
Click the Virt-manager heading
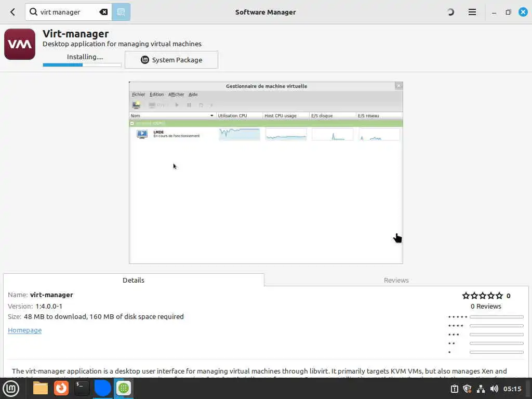pos(76,34)
